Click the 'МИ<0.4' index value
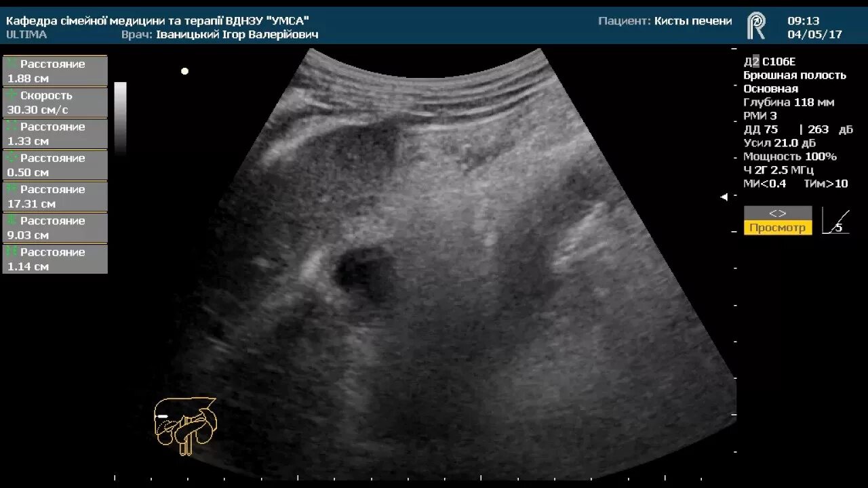The width and height of the screenshot is (868, 488). click(x=765, y=184)
